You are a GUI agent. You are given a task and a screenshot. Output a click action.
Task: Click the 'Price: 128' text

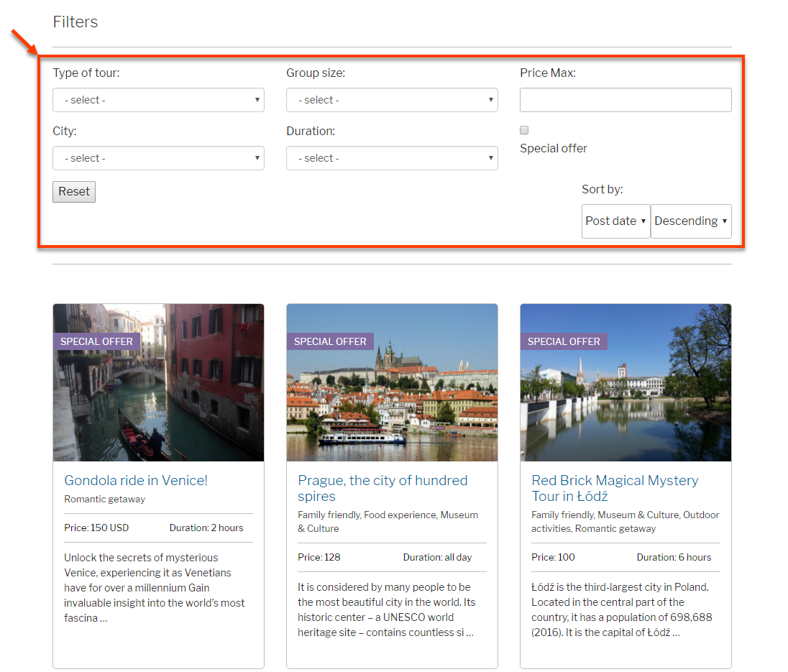pyautogui.click(x=319, y=558)
